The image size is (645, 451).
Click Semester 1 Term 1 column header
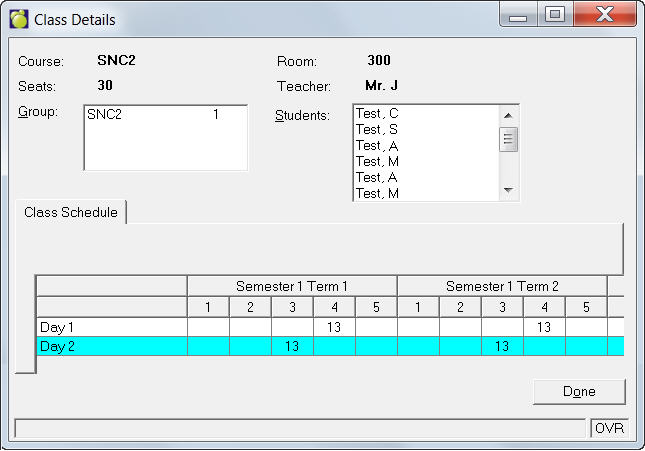(292, 286)
